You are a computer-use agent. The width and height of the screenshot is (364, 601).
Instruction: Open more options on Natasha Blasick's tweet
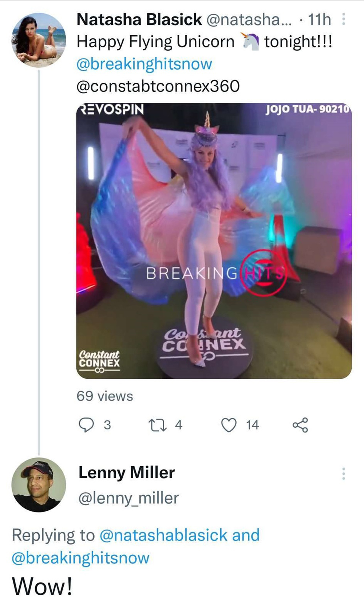(343, 20)
